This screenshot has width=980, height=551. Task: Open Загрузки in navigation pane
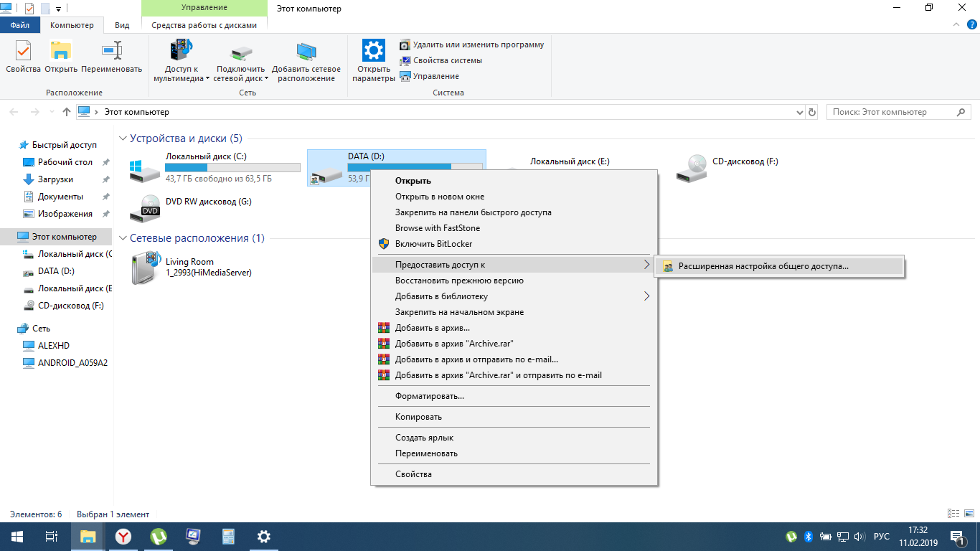pyautogui.click(x=55, y=179)
